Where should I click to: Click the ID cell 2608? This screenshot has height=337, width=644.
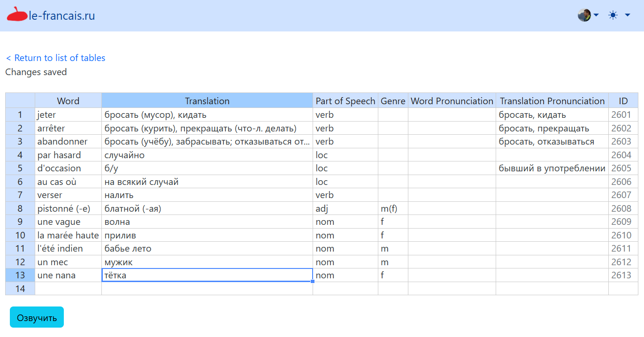[623, 209]
